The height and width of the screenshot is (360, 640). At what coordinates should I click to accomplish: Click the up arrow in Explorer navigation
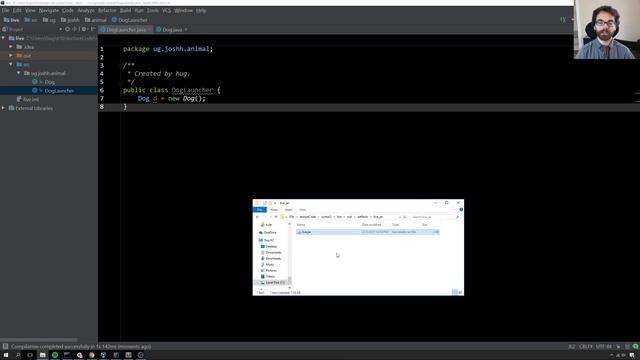[x=276, y=217]
